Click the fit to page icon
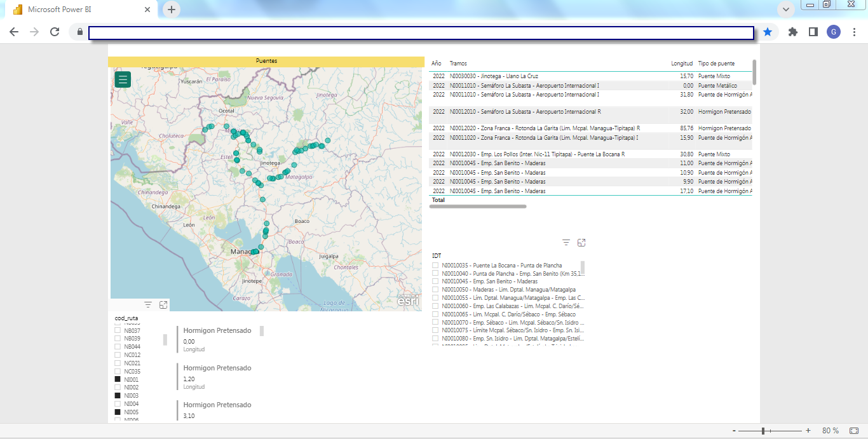The height and width of the screenshot is (439, 868). [x=854, y=431]
